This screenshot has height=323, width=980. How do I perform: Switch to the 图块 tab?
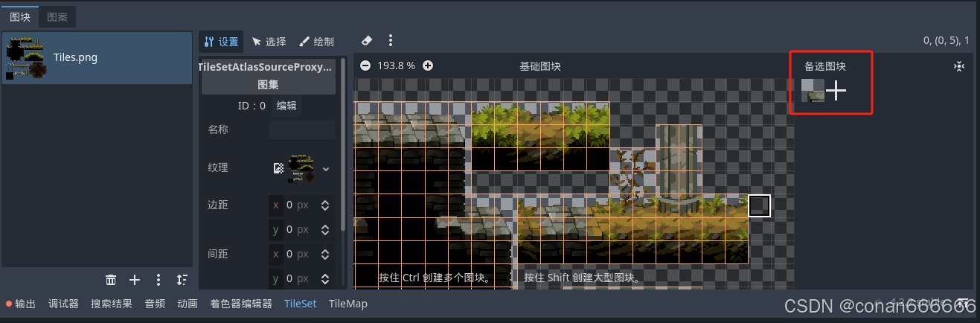[19, 16]
